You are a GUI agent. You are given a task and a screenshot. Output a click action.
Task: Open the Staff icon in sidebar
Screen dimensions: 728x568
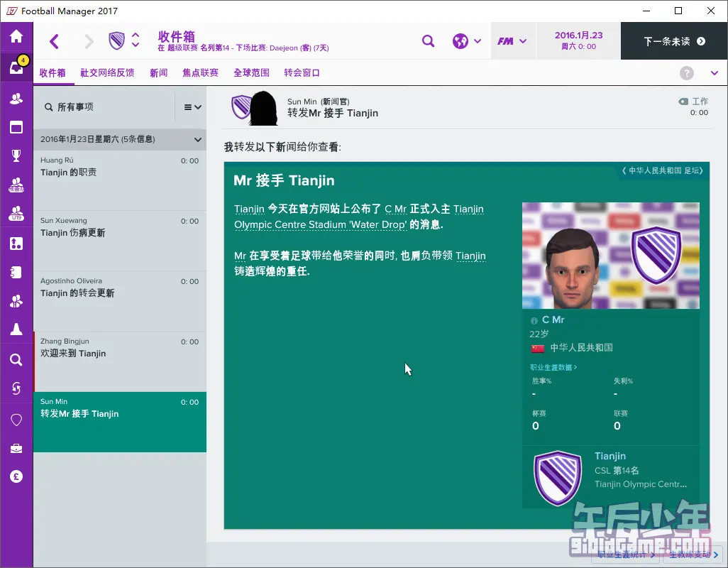coord(16,302)
